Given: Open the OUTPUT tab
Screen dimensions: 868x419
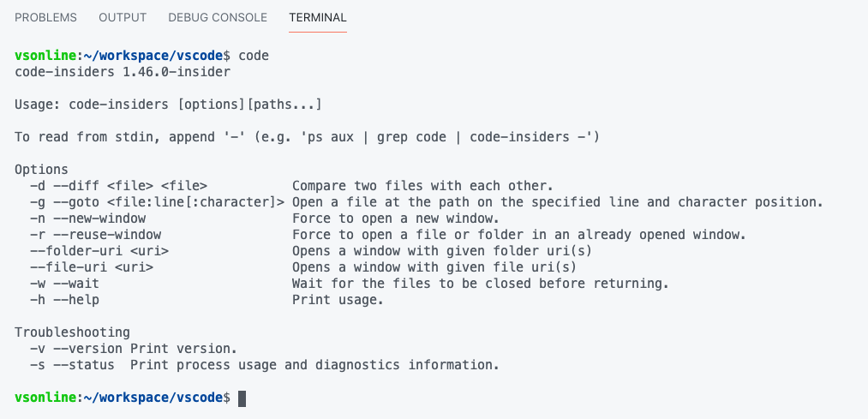Looking at the screenshot, I should (x=123, y=17).
